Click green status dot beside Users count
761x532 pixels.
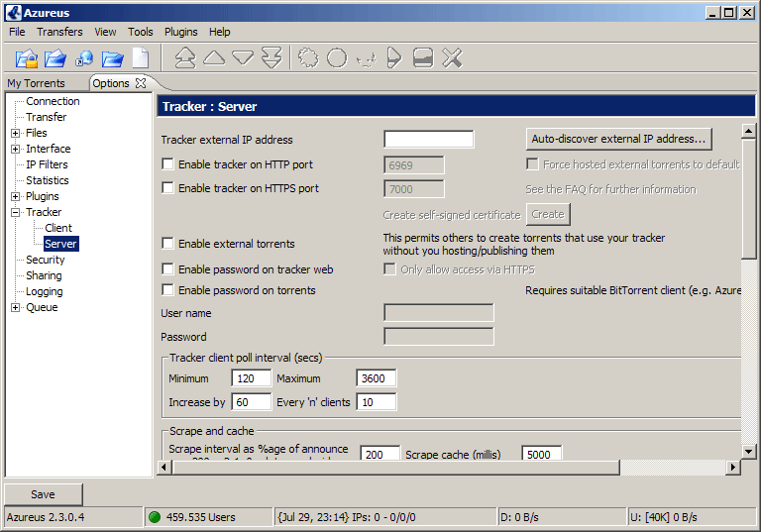[x=155, y=517]
